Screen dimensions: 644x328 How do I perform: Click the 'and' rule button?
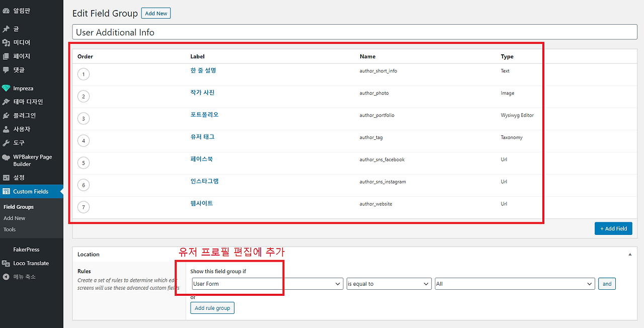pos(607,284)
